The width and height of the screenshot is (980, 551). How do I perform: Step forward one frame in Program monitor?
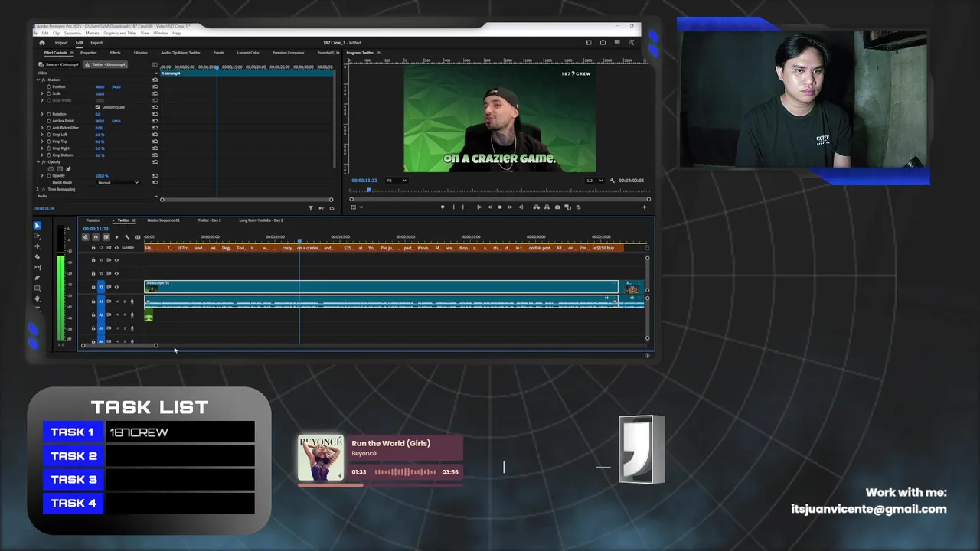click(x=511, y=207)
